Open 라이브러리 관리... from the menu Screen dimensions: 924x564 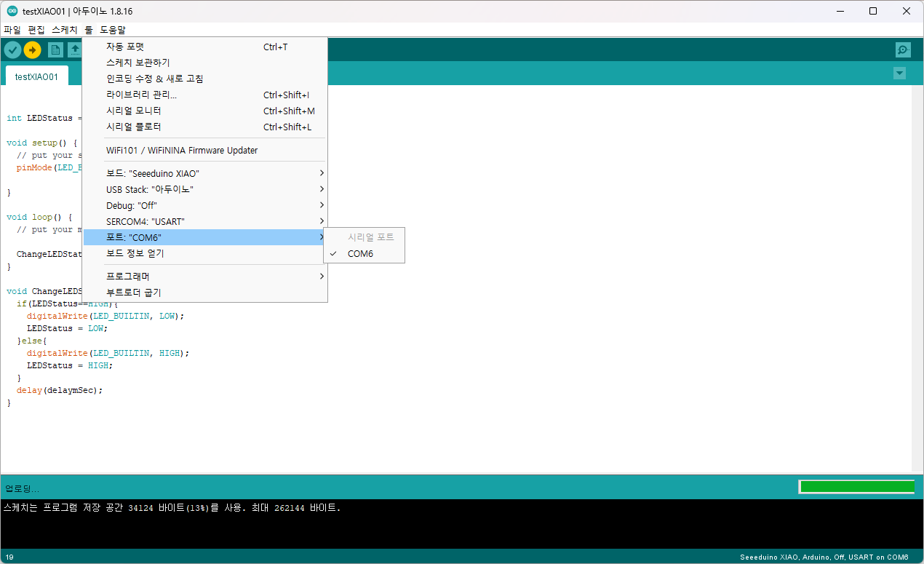(204, 95)
